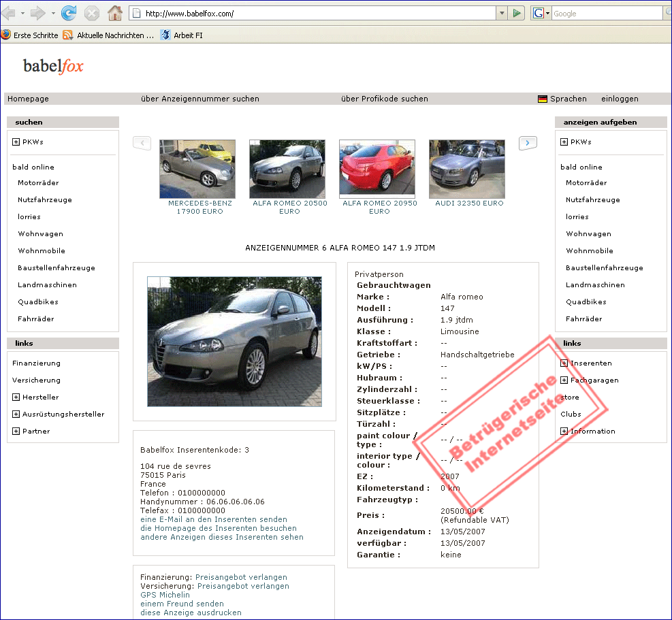Viewport: 672px width, 620px height.
Task: Click the MERCEDES-BENZ 17900 EURO caption link
Action: pos(200,208)
